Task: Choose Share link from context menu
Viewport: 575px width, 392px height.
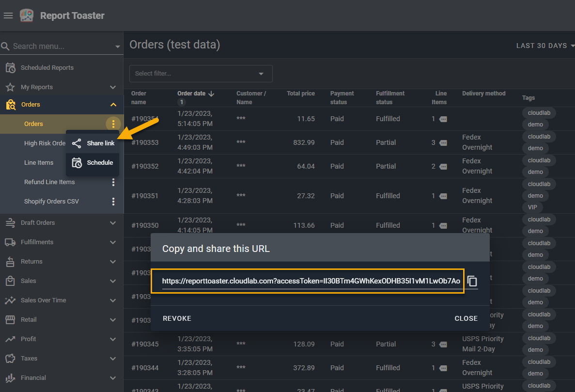Action: 93,143
